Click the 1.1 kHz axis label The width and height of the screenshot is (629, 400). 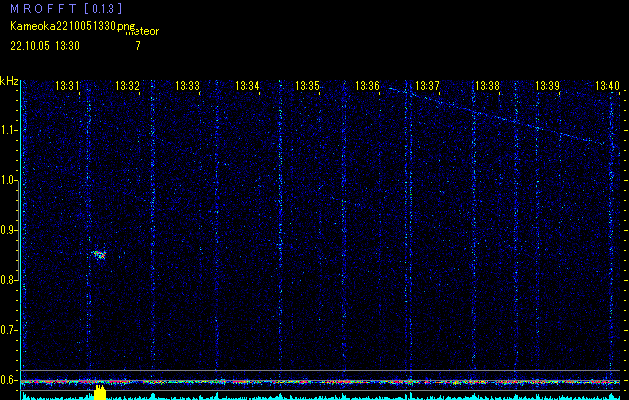coord(9,130)
